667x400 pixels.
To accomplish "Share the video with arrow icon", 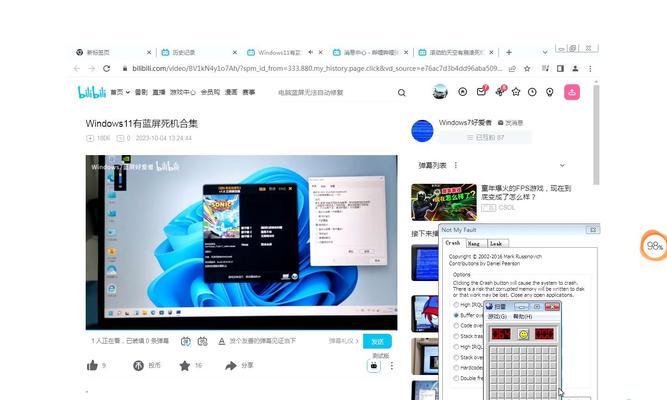I will (231, 366).
